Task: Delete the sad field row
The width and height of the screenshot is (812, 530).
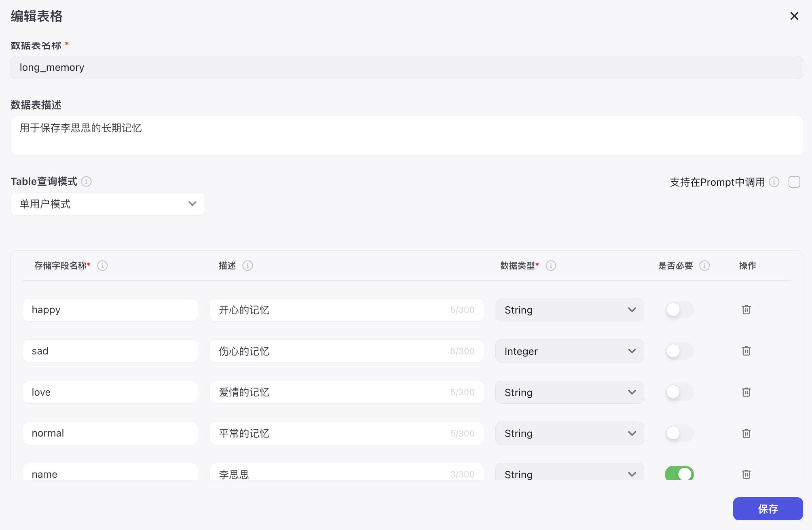Action: pyautogui.click(x=746, y=351)
